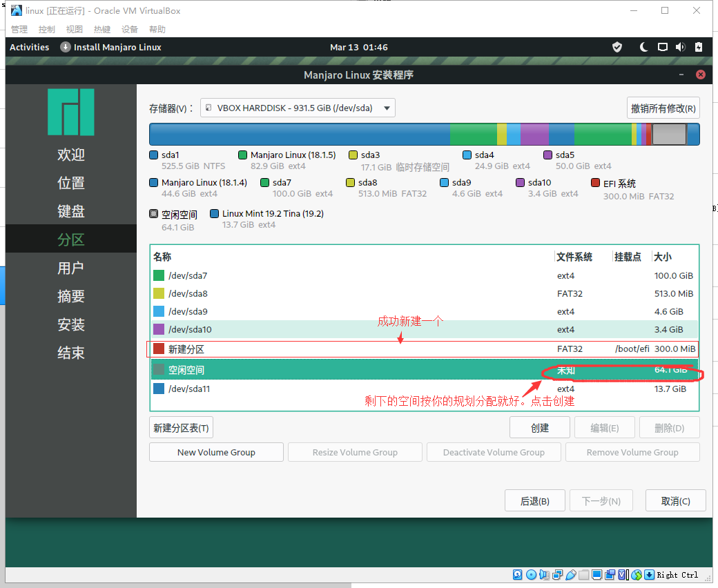Screen dimensions: 718x588
Task: Toggle the night light moon icon
Action: 643,47
